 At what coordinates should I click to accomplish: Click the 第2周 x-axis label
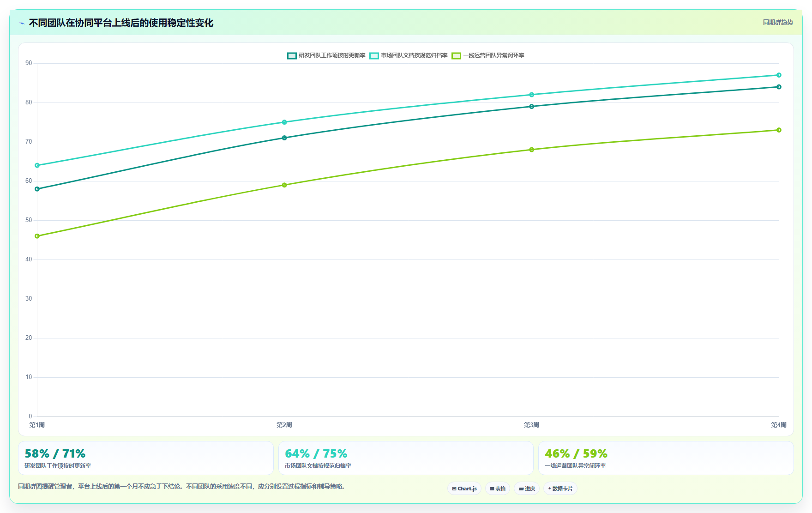coord(284,425)
